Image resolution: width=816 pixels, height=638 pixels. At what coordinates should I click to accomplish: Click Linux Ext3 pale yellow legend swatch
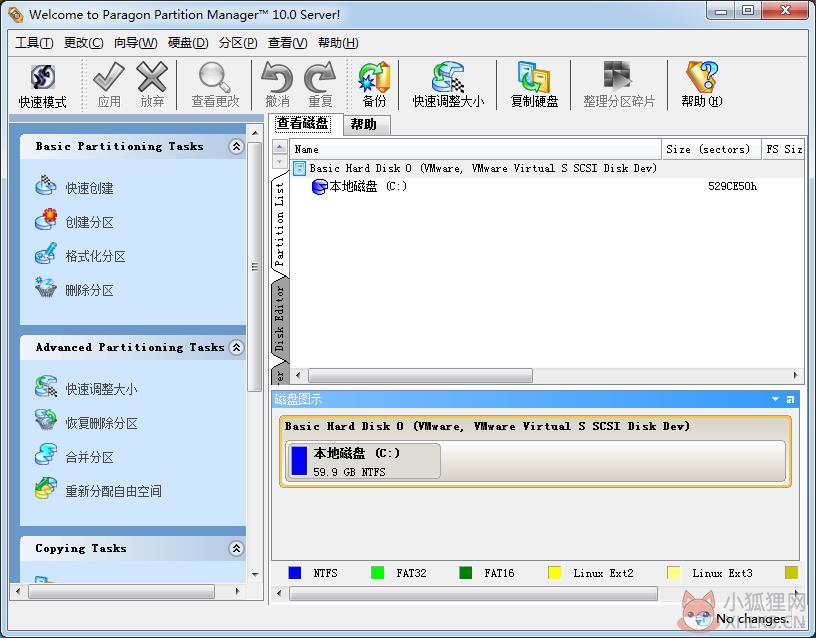point(673,573)
